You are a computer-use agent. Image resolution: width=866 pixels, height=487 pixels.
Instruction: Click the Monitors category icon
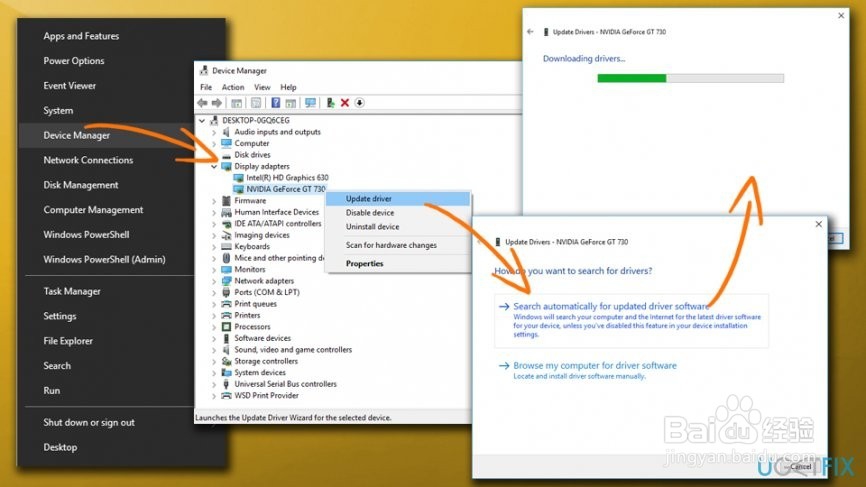[226, 269]
